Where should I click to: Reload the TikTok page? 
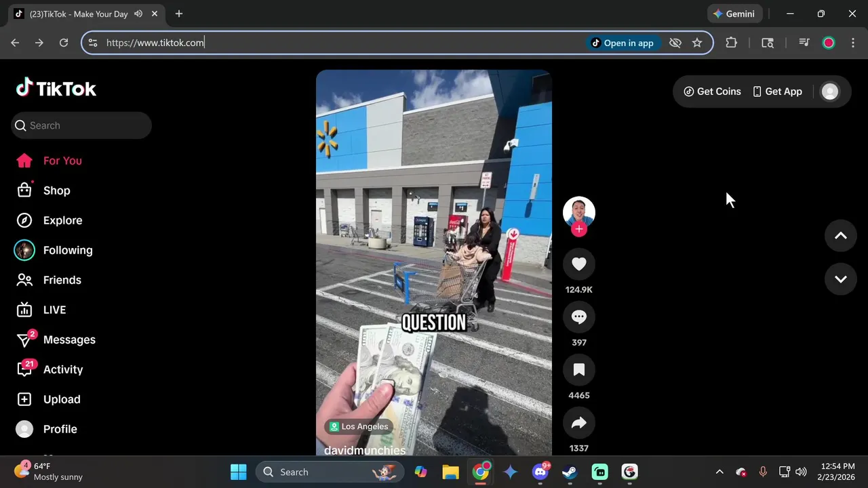64,43
